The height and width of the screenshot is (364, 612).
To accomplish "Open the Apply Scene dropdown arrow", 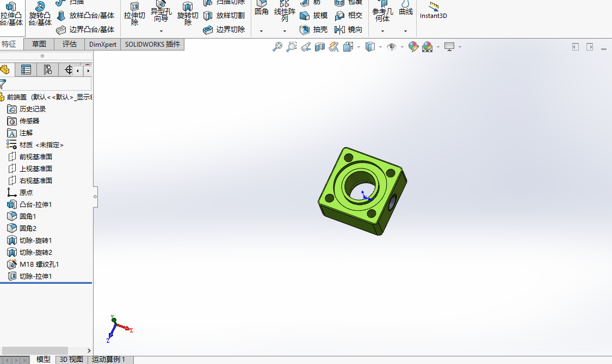I will tap(438, 47).
